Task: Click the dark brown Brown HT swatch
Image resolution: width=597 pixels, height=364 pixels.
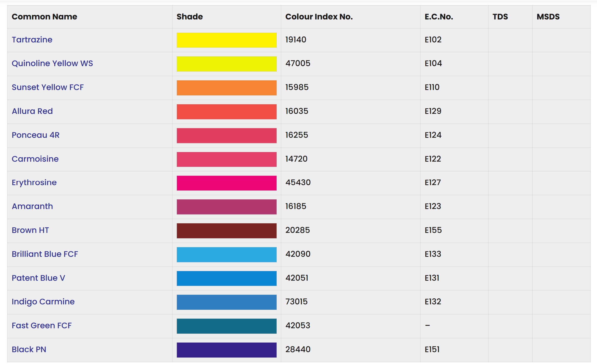Action: (226, 231)
